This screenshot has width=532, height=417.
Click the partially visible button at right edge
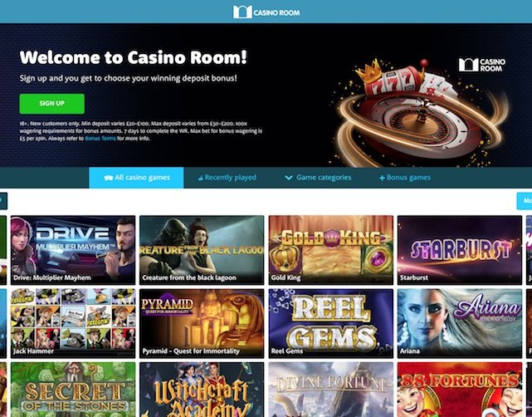coord(525,201)
